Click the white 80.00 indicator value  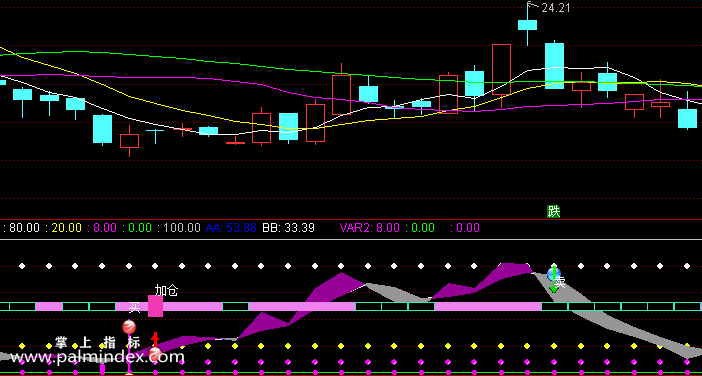[24, 228]
